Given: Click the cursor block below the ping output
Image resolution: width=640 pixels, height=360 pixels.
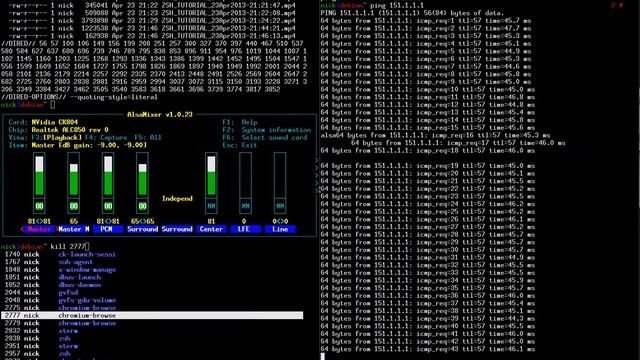Looking at the screenshot, I should [x=322, y=356].
